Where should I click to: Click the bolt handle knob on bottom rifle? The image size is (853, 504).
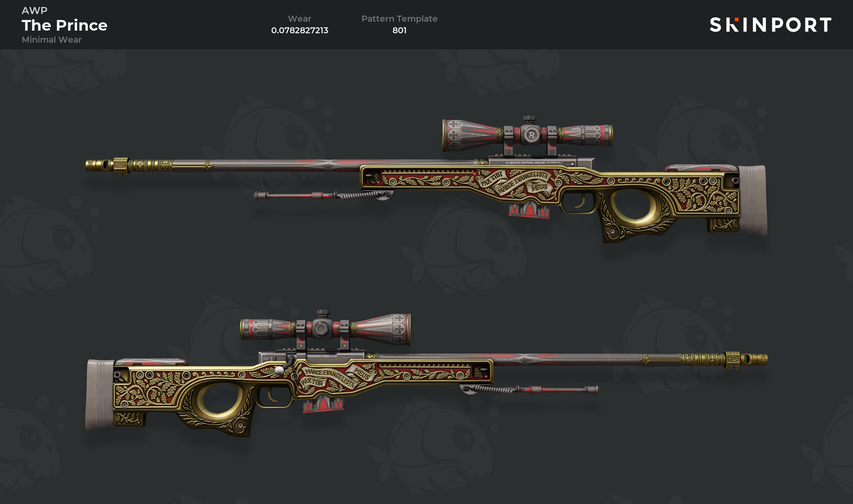pyautogui.click(x=279, y=371)
